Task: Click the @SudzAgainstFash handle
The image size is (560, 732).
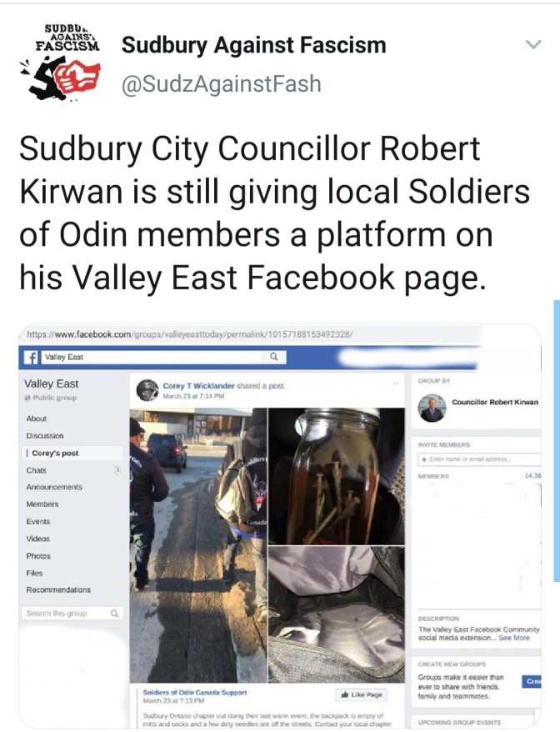Action: click(x=221, y=84)
